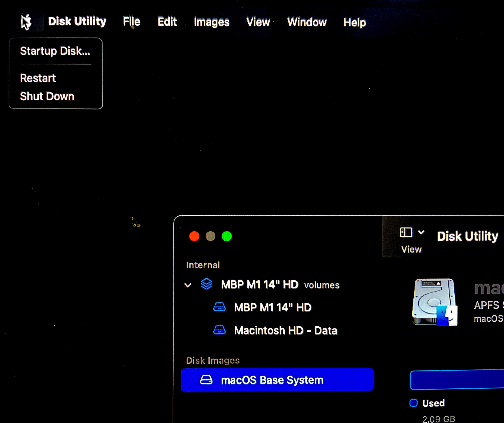Open the File menu

(131, 22)
